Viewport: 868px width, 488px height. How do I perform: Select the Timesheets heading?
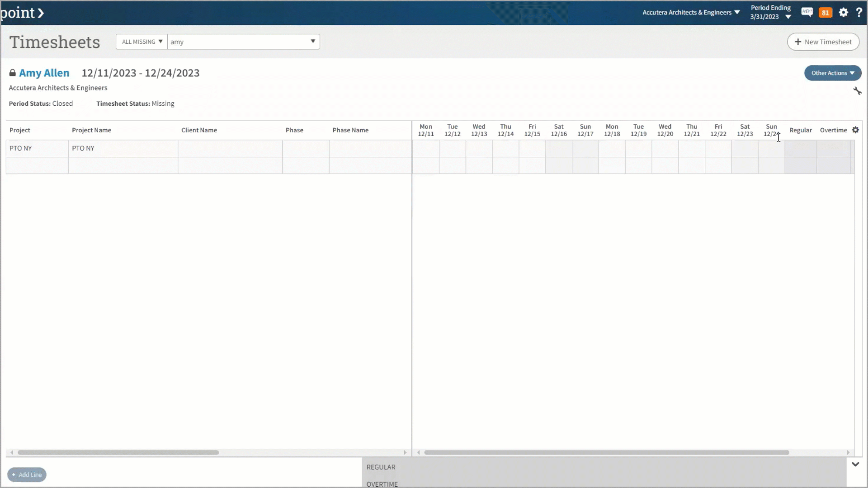point(54,42)
